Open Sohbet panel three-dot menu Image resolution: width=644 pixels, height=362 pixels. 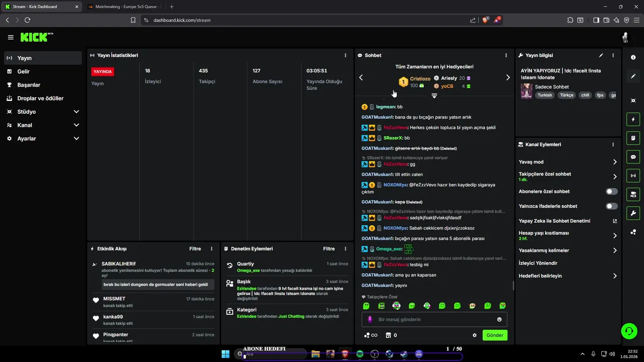coord(506,55)
